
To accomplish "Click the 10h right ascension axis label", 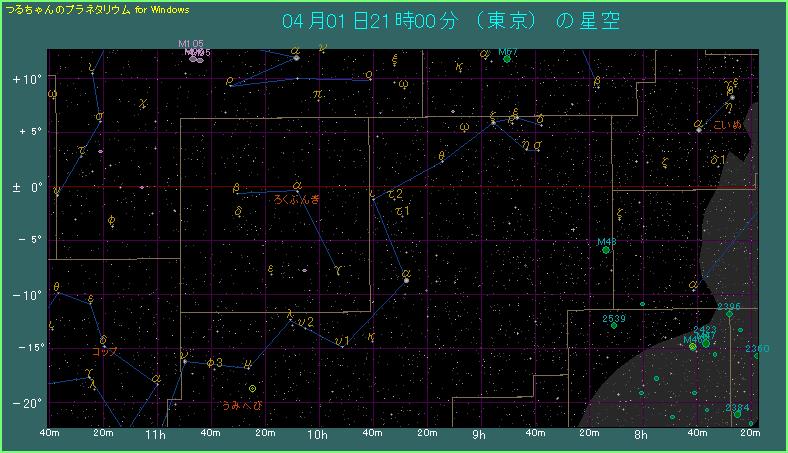I will click(317, 435).
